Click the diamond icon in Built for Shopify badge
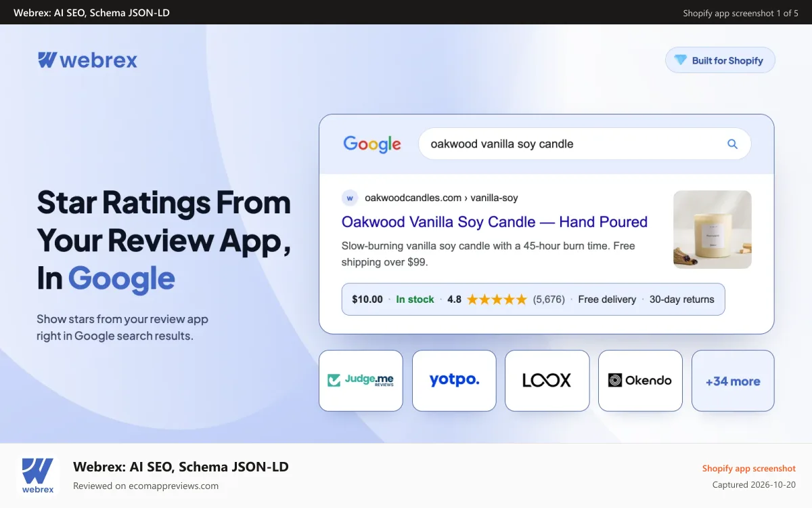This screenshot has height=508, width=812. 681,60
